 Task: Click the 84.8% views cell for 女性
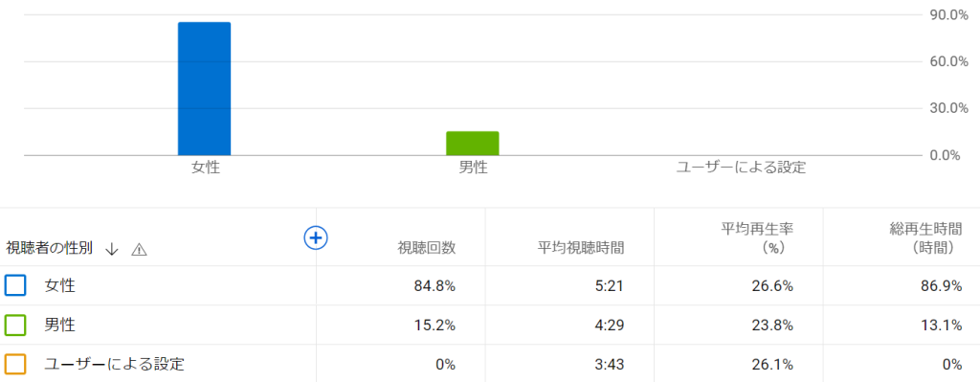click(x=434, y=286)
